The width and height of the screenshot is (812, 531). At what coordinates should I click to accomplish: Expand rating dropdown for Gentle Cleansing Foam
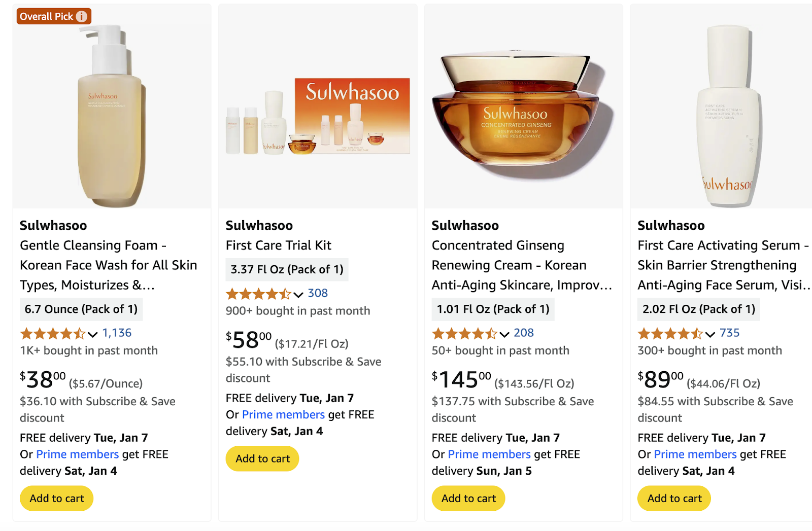tap(92, 334)
